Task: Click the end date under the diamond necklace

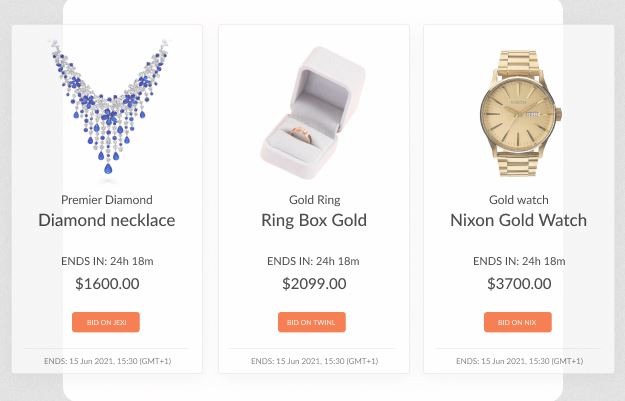Action: pyautogui.click(x=108, y=361)
